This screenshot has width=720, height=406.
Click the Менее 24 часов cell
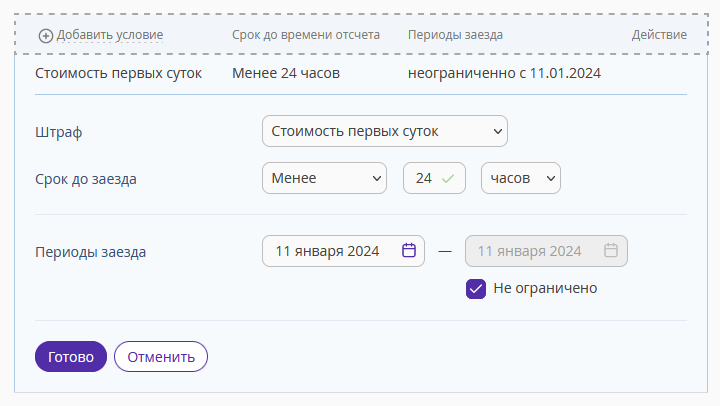coord(286,73)
